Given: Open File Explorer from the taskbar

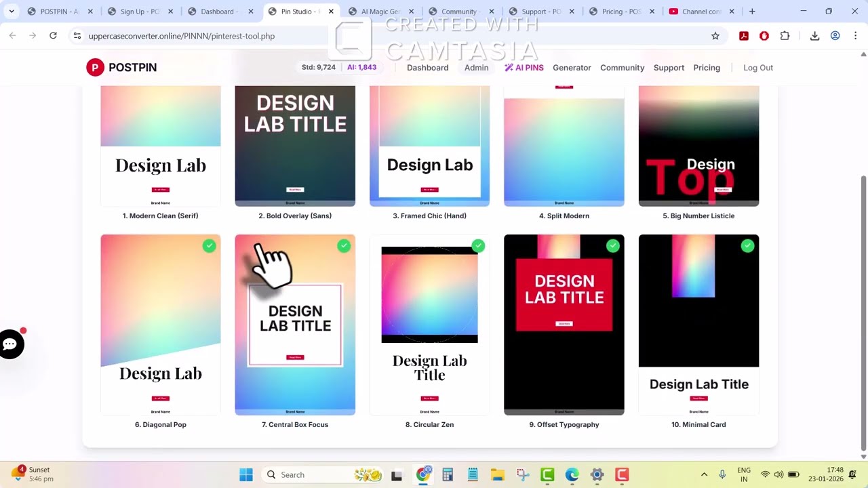Looking at the screenshot, I should (x=498, y=474).
